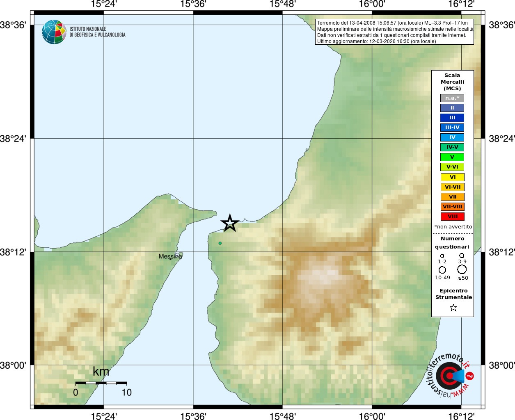The image size is (515, 420).
Task: Click the 10-49 questionnaire circle in legend
Action: click(442, 270)
